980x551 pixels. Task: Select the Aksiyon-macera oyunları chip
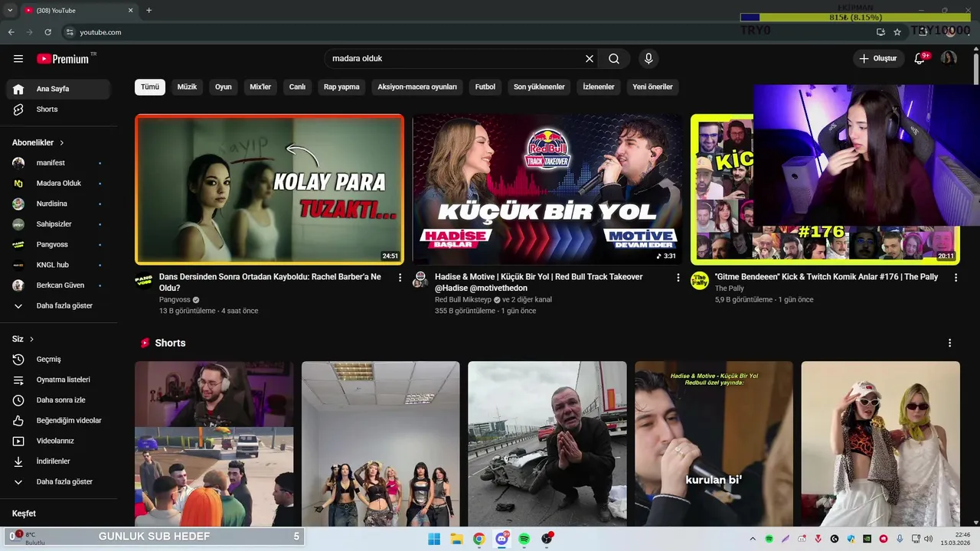pyautogui.click(x=417, y=87)
